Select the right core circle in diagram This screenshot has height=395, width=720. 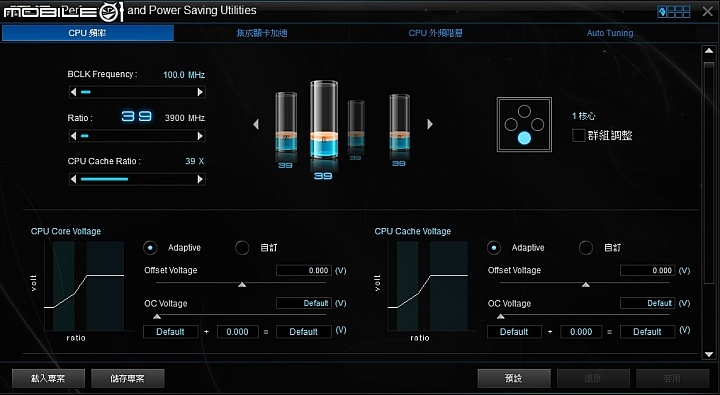point(538,124)
